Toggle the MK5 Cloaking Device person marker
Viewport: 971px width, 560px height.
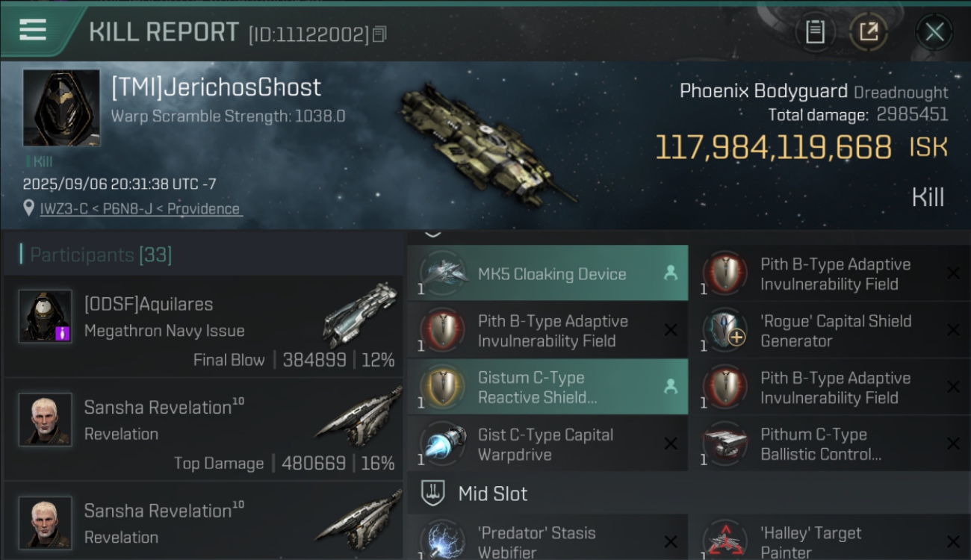670,273
